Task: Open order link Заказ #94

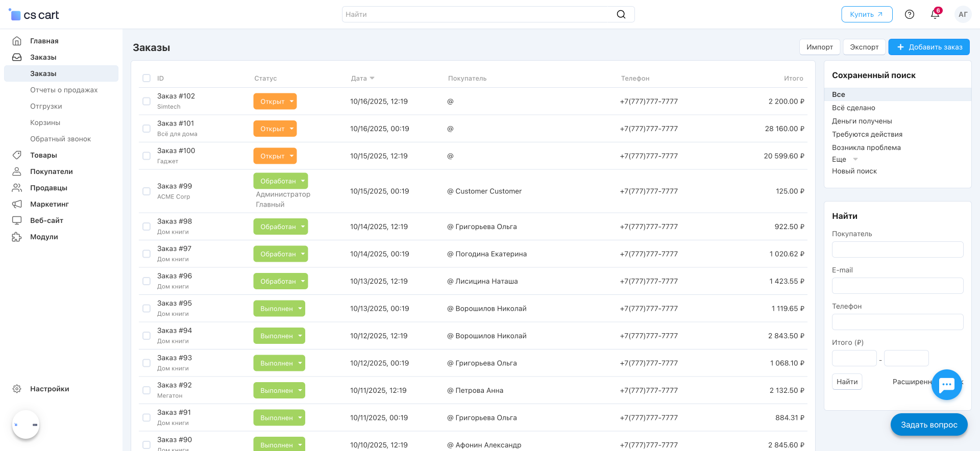Action: 175,331
